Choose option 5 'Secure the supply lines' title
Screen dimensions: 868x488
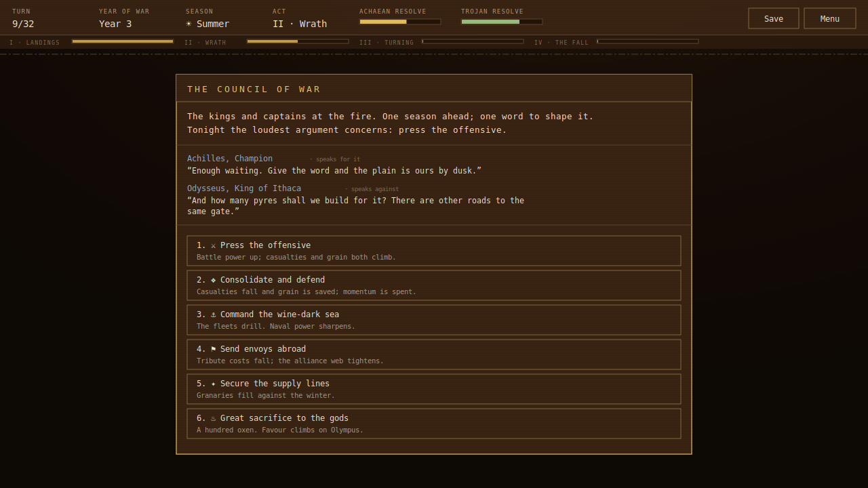pos(275,384)
